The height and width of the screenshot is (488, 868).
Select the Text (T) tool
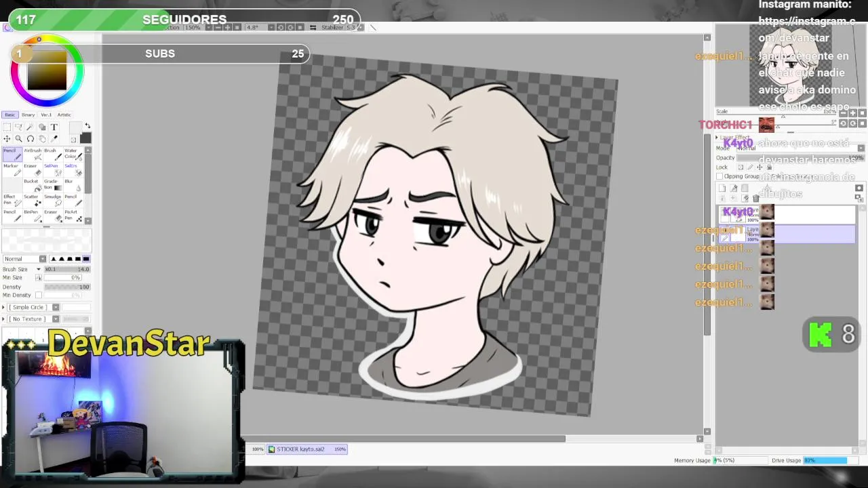[x=54, y=127]
